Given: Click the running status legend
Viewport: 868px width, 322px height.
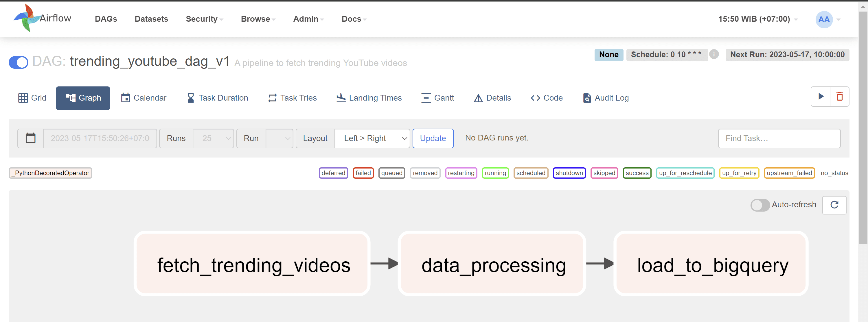Looking at the screenshot, I should [x=495, y=173].
